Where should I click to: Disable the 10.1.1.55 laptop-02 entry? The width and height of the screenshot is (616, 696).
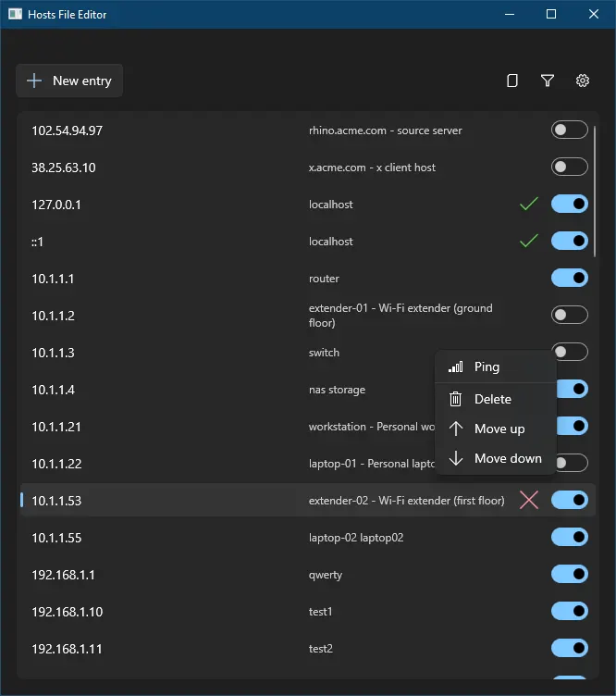tap(570, 537)
